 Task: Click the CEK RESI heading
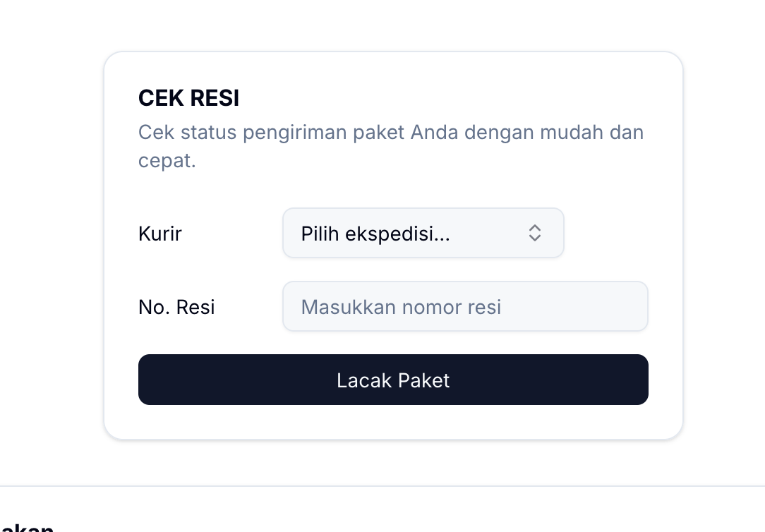pyautogui.click(x=188, y=97)
